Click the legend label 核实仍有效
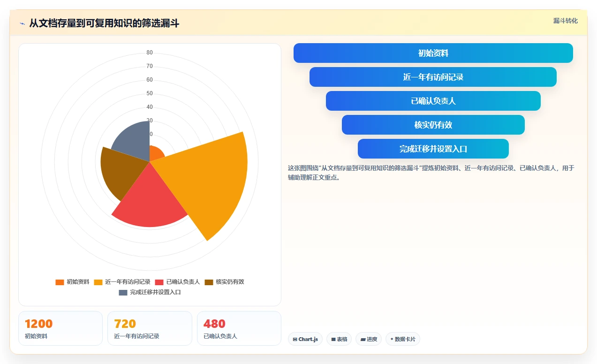 230,282
